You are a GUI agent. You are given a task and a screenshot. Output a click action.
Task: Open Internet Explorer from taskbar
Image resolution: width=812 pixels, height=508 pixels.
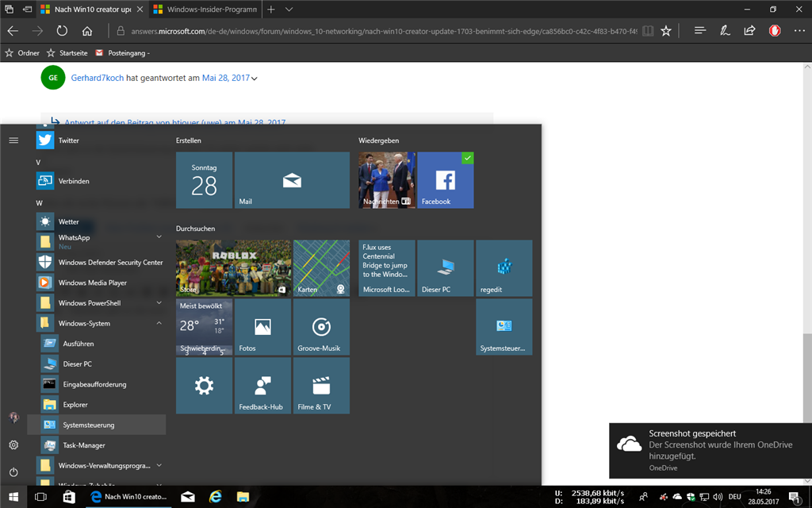tap(216, 497)
